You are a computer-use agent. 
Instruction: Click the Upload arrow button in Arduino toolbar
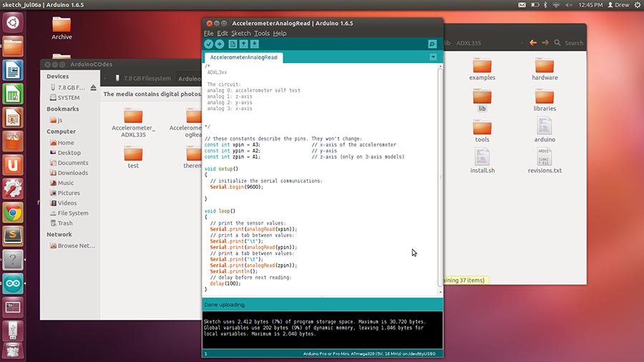220,44
